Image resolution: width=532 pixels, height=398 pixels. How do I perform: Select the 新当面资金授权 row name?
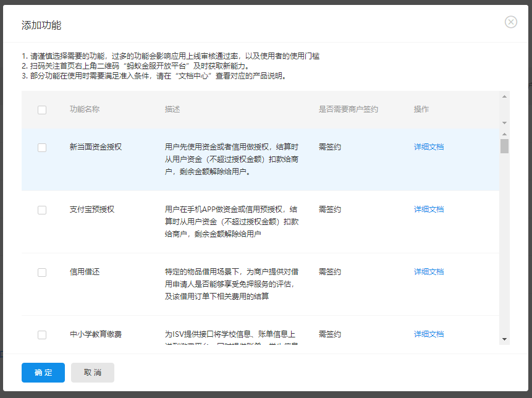pyautogui.click(x=96, y=147)
